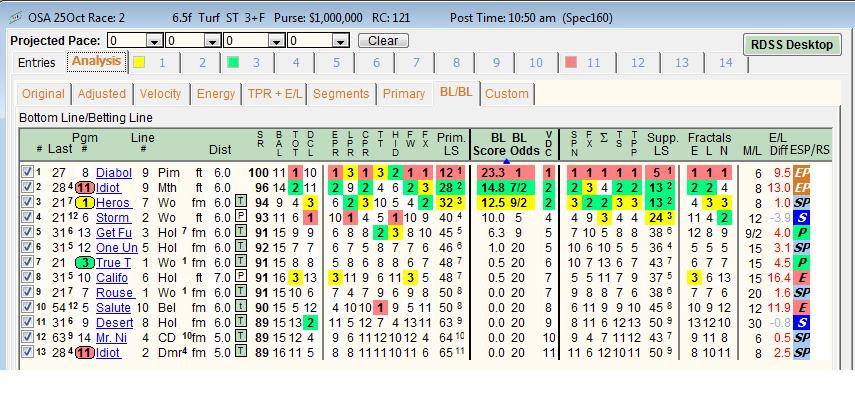Click the S badge in Desert row

pyautogui.click(x=801, y=323)
